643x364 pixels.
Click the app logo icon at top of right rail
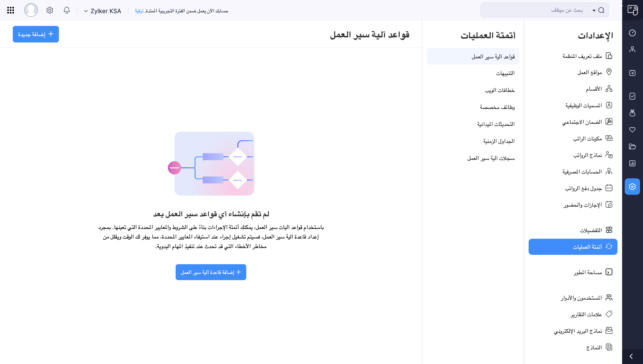click(633, 10)
